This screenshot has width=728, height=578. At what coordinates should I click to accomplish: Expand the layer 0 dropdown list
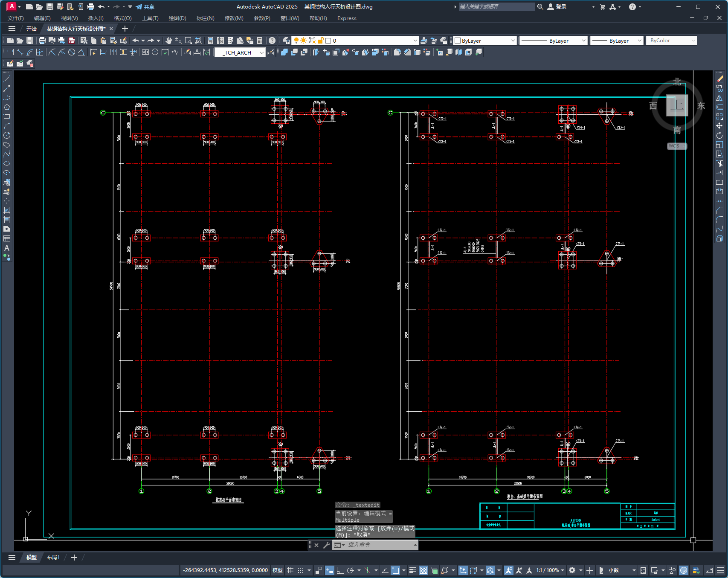(415, 41)
